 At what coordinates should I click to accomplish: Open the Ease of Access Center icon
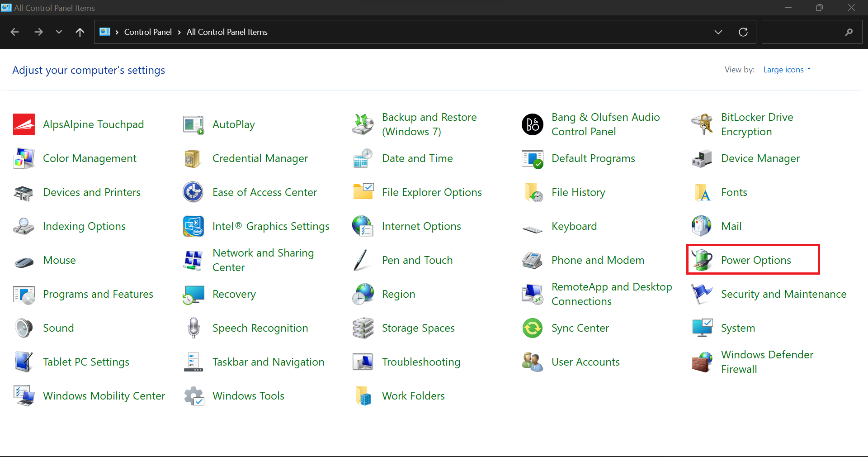(193, 192)
